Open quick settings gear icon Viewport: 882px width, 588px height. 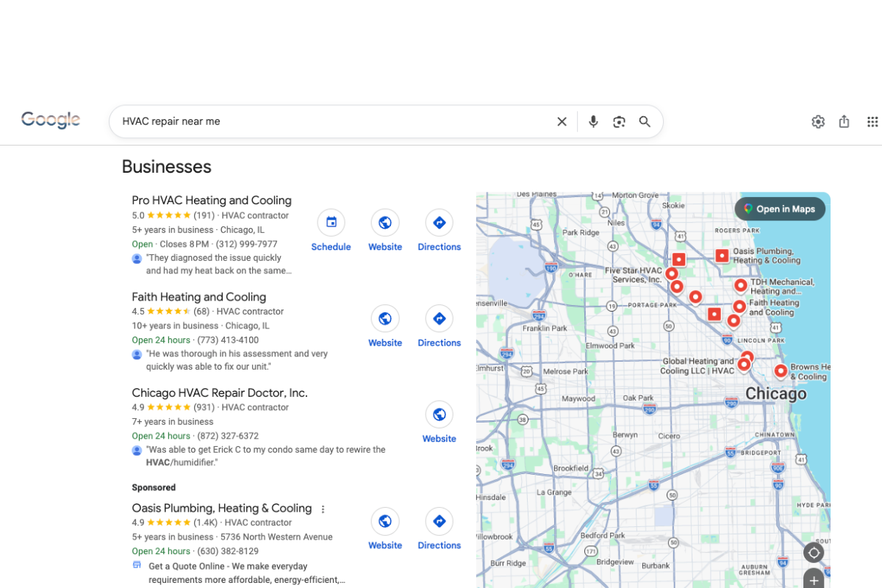tap(818, 122)
